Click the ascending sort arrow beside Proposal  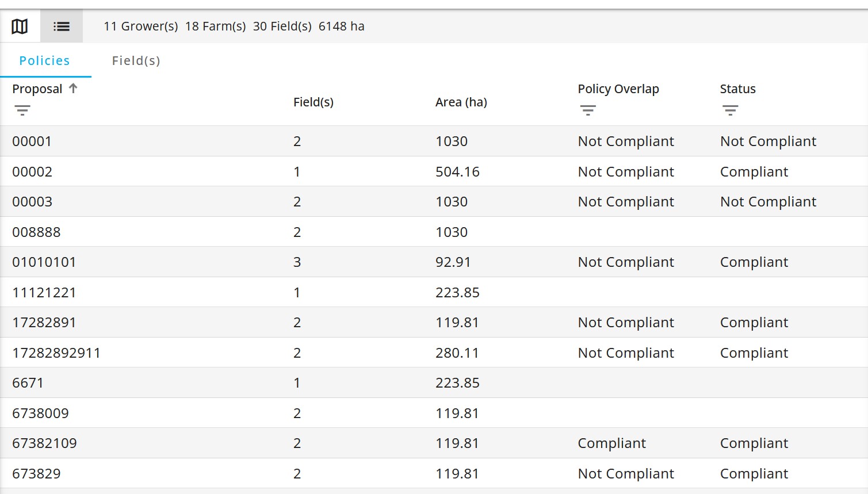[73, 88]
